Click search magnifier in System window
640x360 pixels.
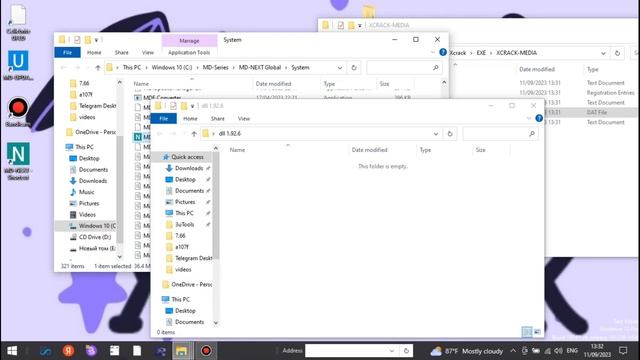pos(436,68)
